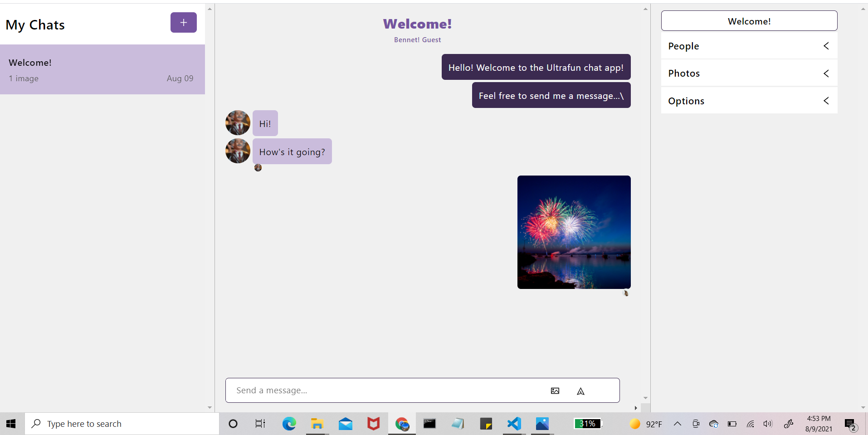Image resolution: width=868 pixels, height=435 pixels.
Task: Click the Welcome! chat heading
Action: [417, 24]
